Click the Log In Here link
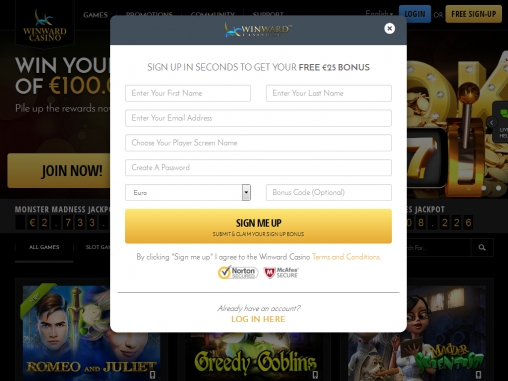 coord(258,319)
